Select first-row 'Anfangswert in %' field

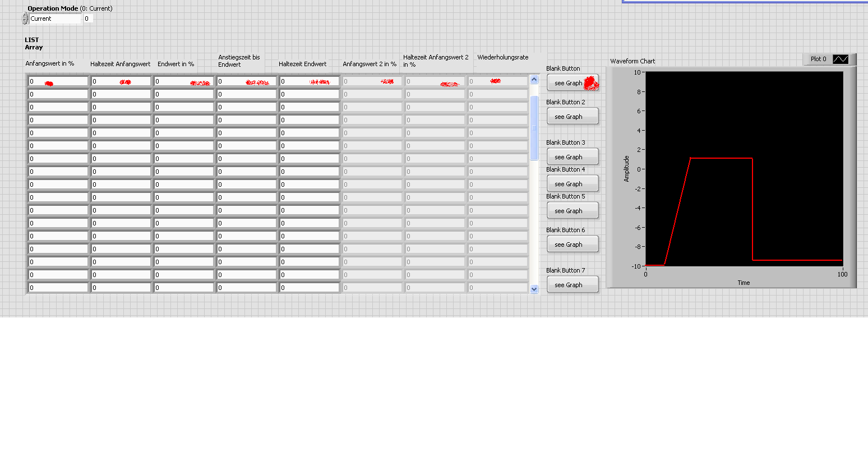point(58,81)
